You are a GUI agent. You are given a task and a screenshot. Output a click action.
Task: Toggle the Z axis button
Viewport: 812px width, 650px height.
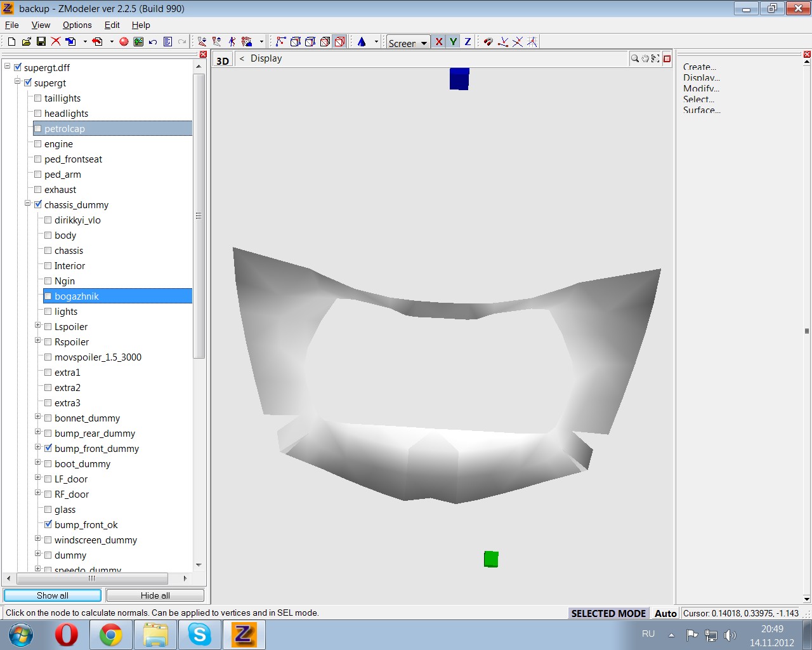coord(468,42)
